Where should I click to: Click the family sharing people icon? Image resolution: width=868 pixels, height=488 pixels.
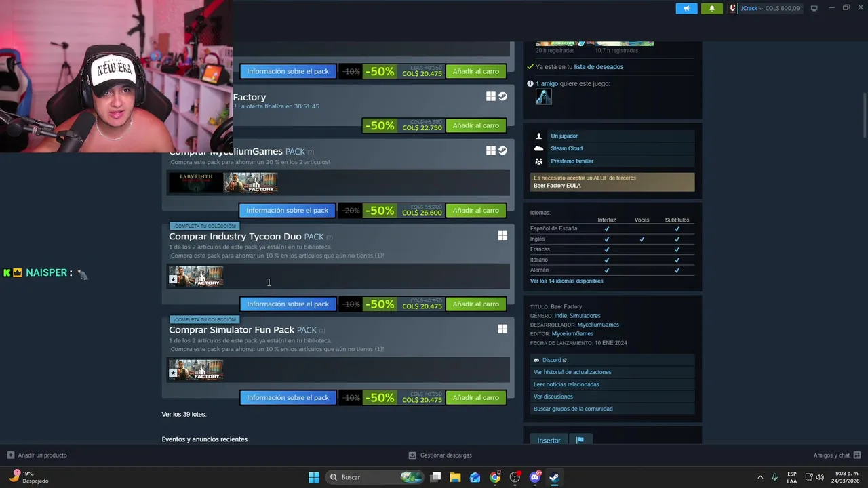click(x=539, y=161)
